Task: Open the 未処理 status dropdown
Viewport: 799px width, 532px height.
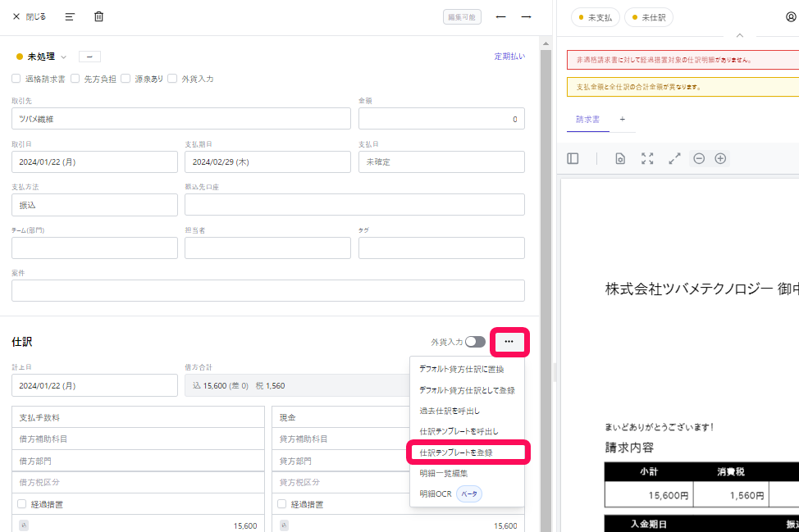Action: click(x=41, y=57)
